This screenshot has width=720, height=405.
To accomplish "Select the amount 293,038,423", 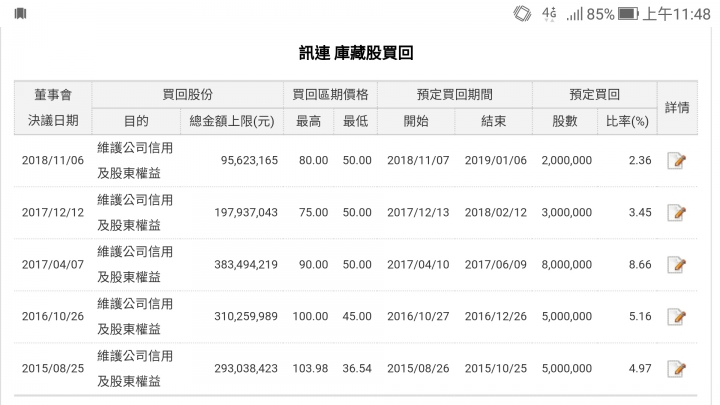I will click(x=246, y=368).
